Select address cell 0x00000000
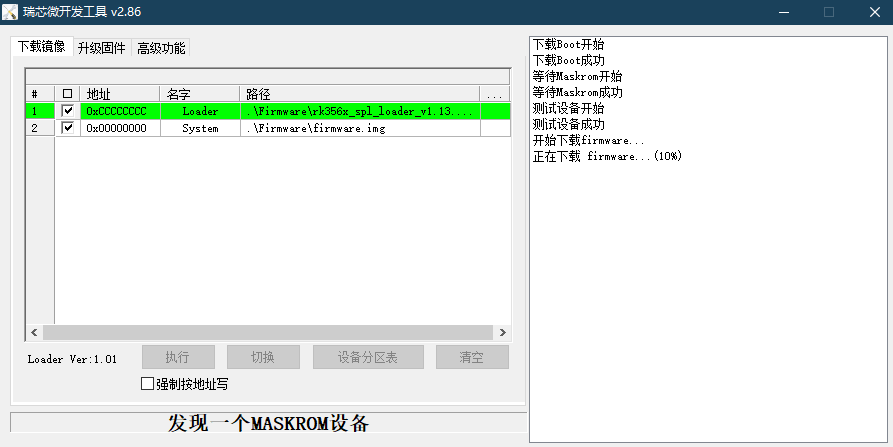Image resolution: width=893 pixels, height=447 pixels. 120,128
